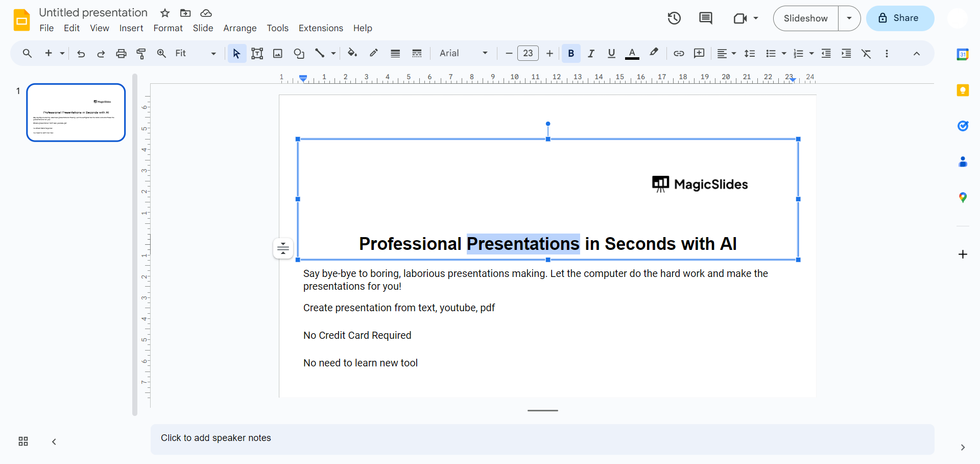Screen dimensions: 980x464
Task: Toggle underline formatting
Action: click(611, 53)
